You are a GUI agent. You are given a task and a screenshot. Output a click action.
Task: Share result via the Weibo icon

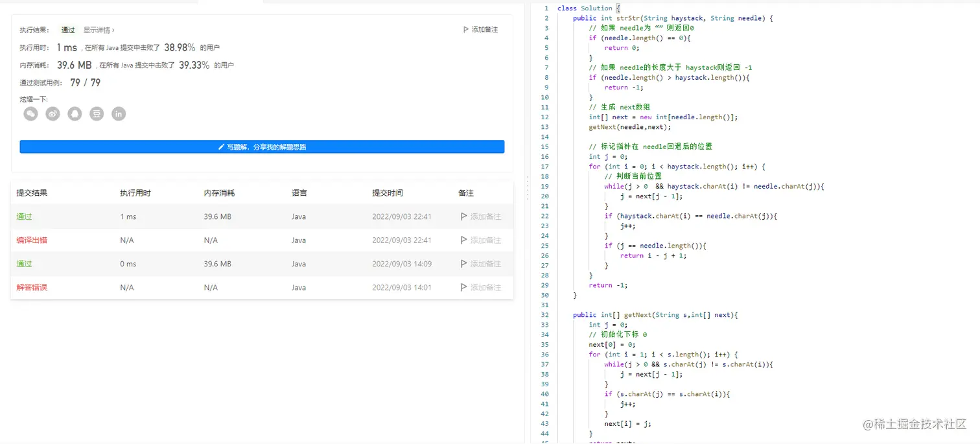[x=52, y=114]
